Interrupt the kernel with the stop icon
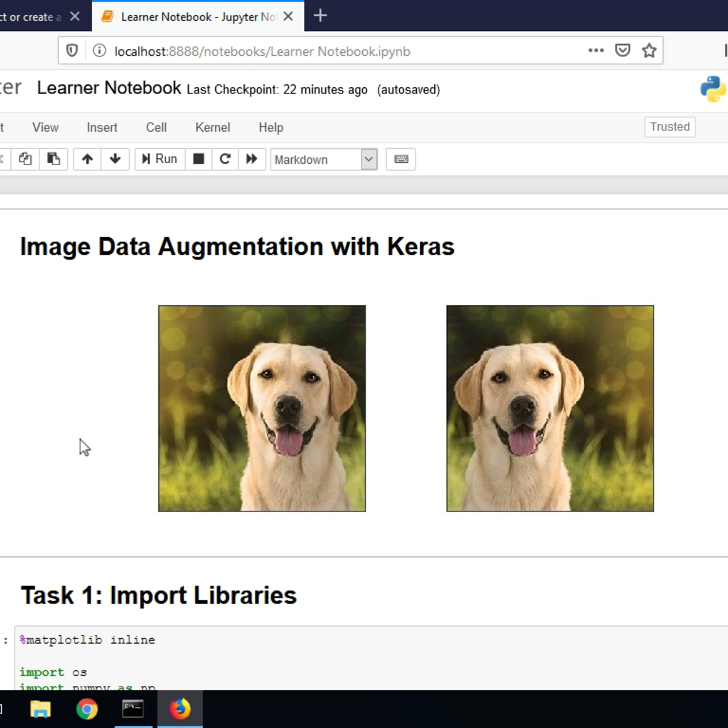 [198, 159]
